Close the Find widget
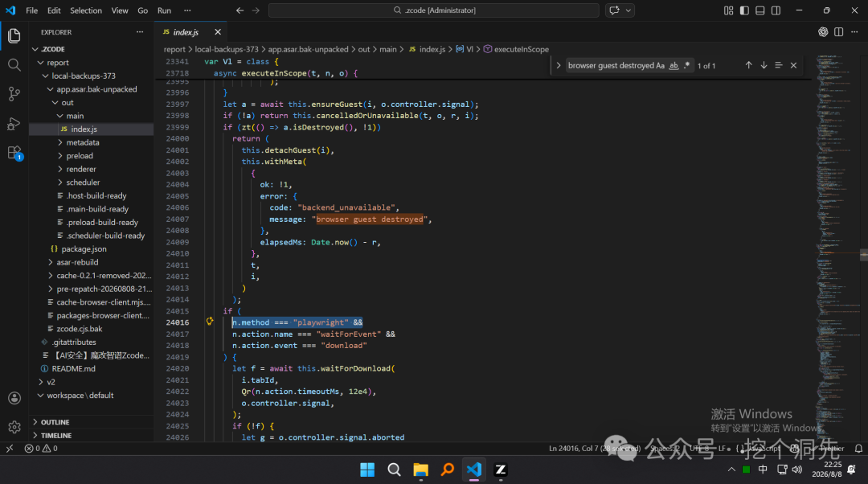Image resolution: width=868 pixels, height=484 pixels. pos(793,65)
